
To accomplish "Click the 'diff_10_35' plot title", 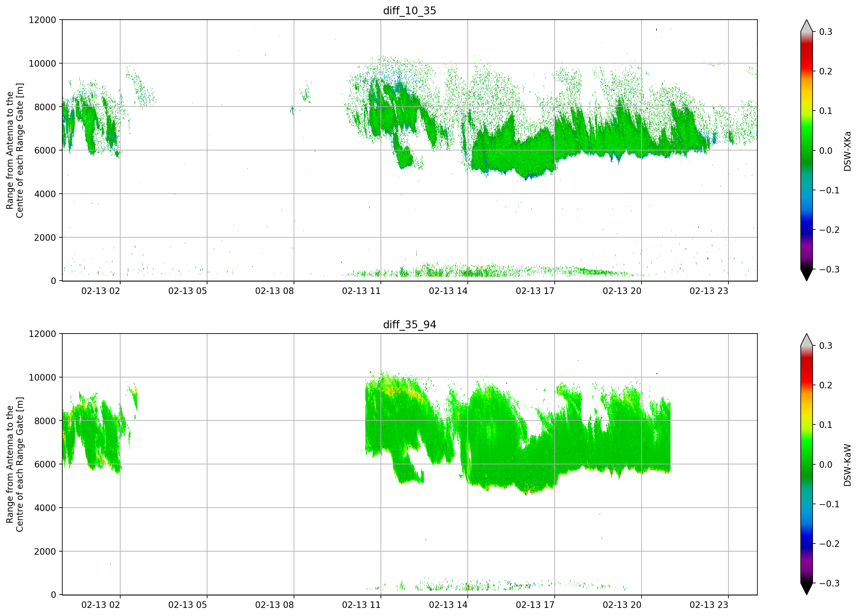I will tap(410, 11).
